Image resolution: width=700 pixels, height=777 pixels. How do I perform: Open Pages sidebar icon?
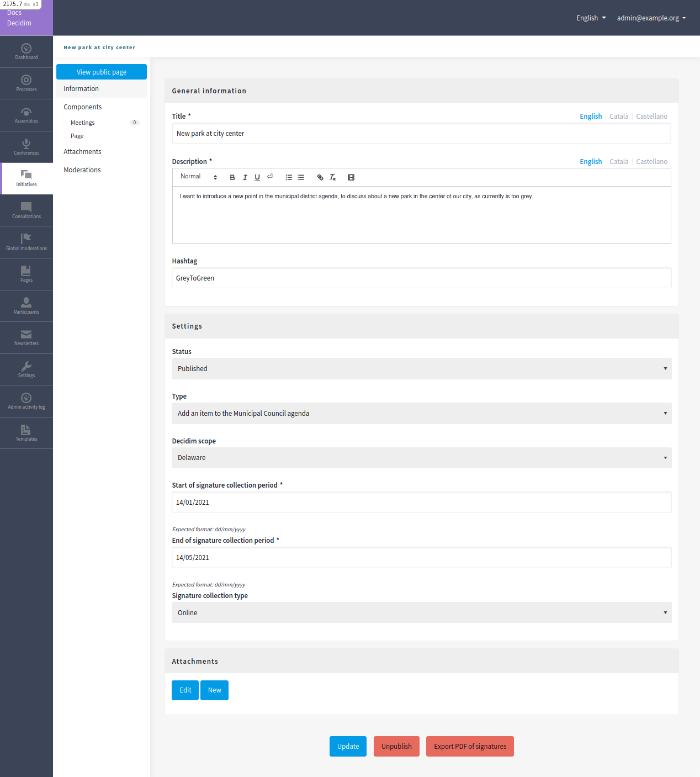pos(26,274)
